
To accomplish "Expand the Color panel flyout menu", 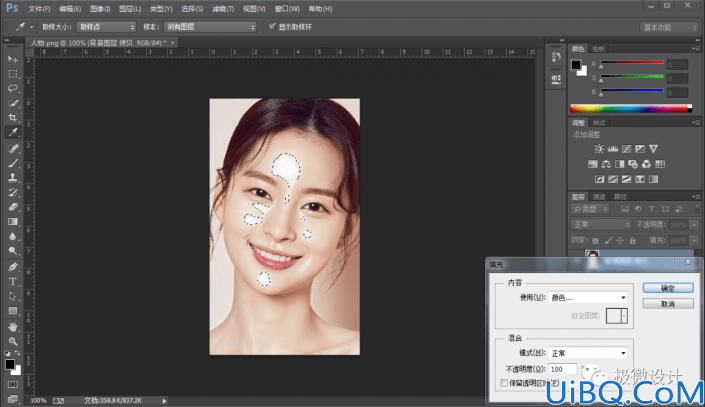I will 696,48.
